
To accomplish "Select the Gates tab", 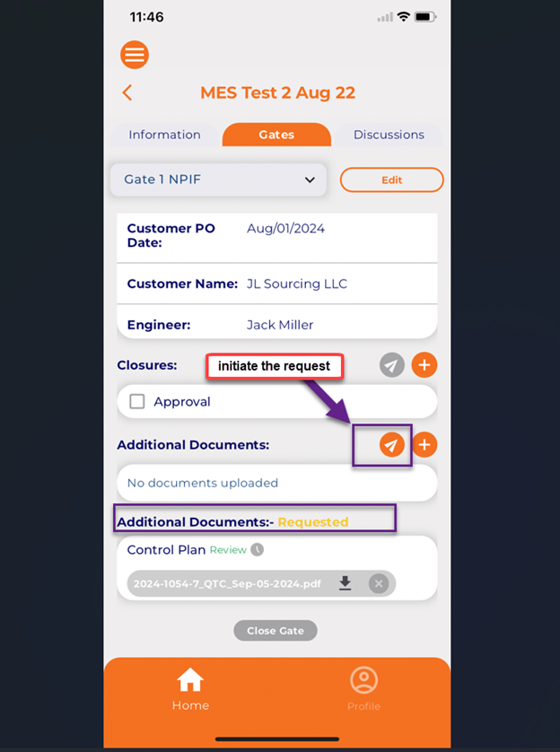I will [276, 135].
